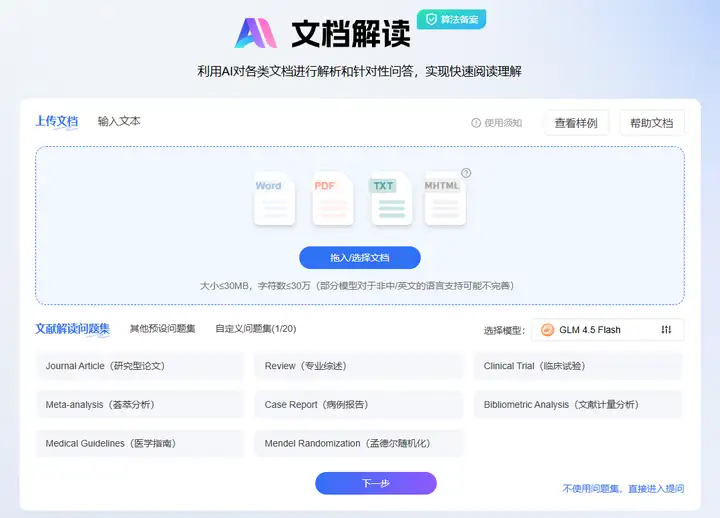Click the 帮助文档 button
Screen dimensions: 720x518
[652, 123]
